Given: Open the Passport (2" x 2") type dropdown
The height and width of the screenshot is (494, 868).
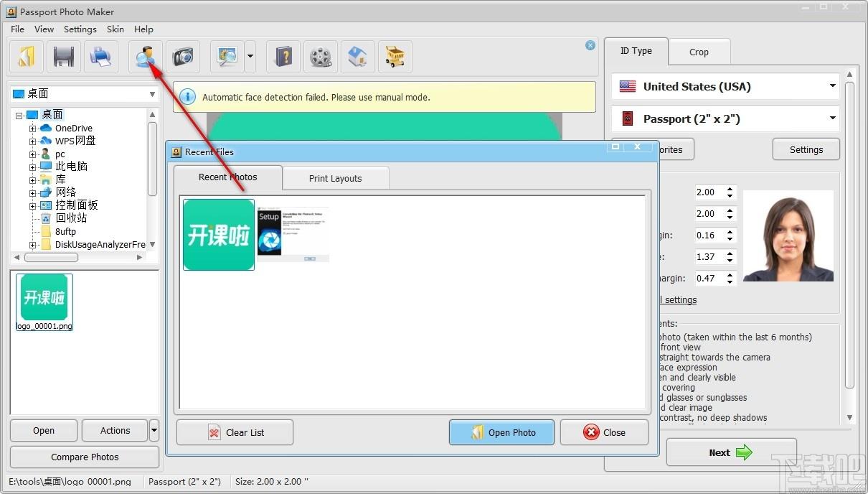Looking at the screenshot, I should (x=726, y=118).
